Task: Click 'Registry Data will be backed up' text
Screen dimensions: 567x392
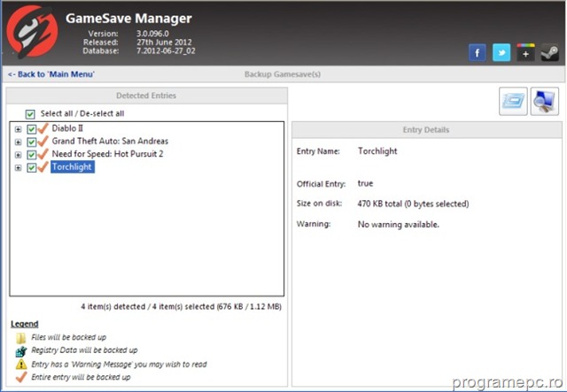Action: point(84,350)
